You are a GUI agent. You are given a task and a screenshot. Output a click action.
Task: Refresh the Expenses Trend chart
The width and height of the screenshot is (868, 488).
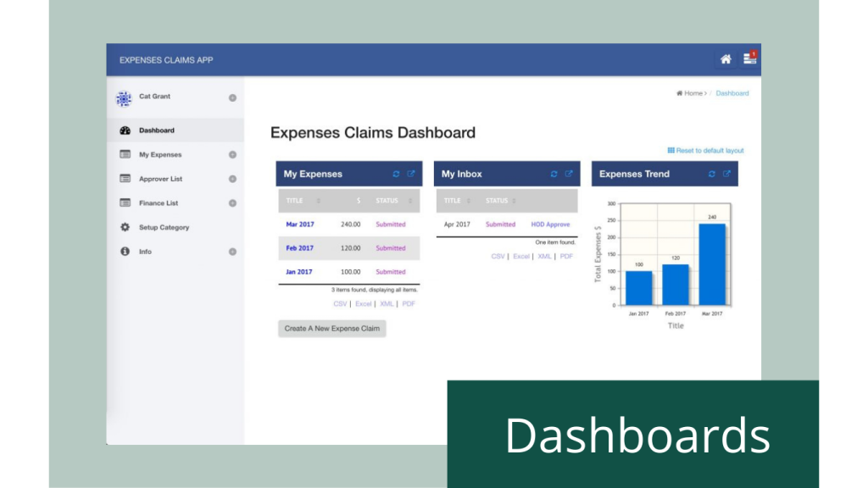[712, 174]
